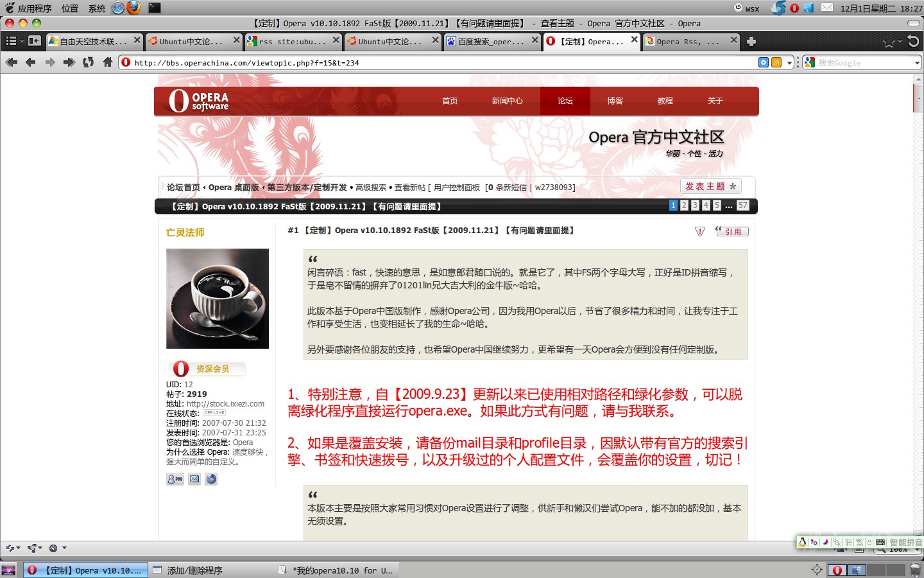Open 博客 in site navigation
Viewport: 924px width, 578px height.
coord(615,101)
